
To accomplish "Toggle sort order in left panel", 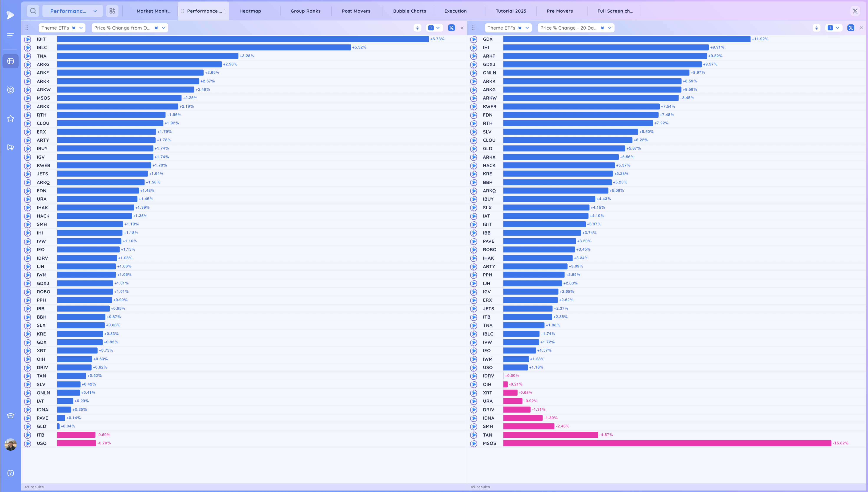I will (x=417, y=28).
